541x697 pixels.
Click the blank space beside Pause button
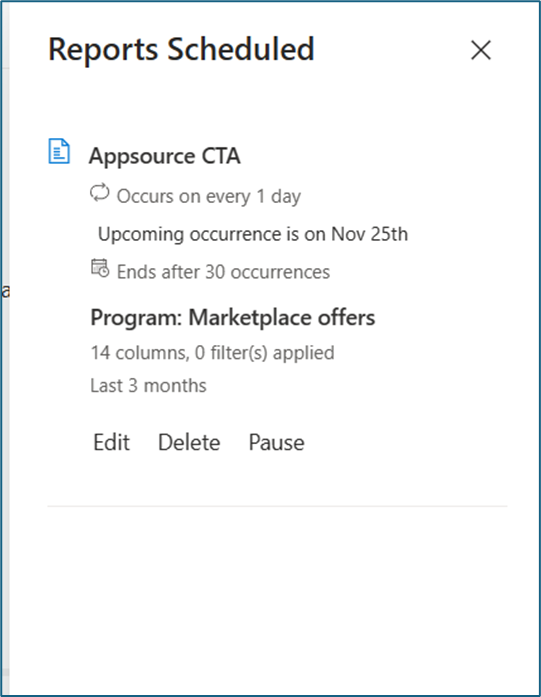(x=400, y=442)
